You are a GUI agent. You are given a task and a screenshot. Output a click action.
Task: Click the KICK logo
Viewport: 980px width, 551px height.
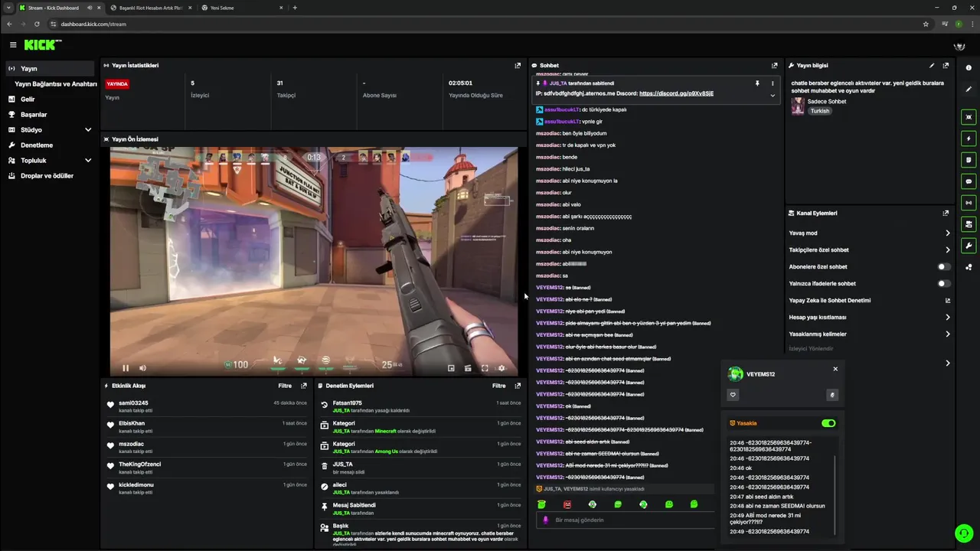(43, 45)
